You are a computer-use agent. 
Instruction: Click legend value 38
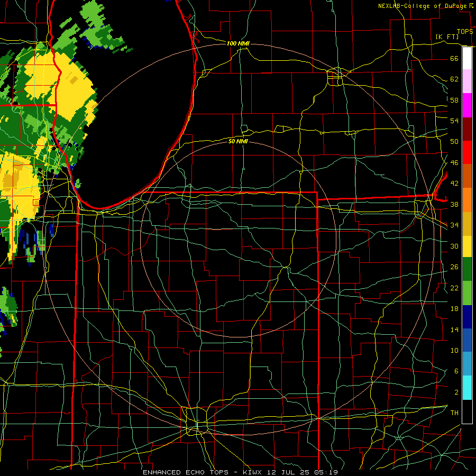tap(454, 204)
